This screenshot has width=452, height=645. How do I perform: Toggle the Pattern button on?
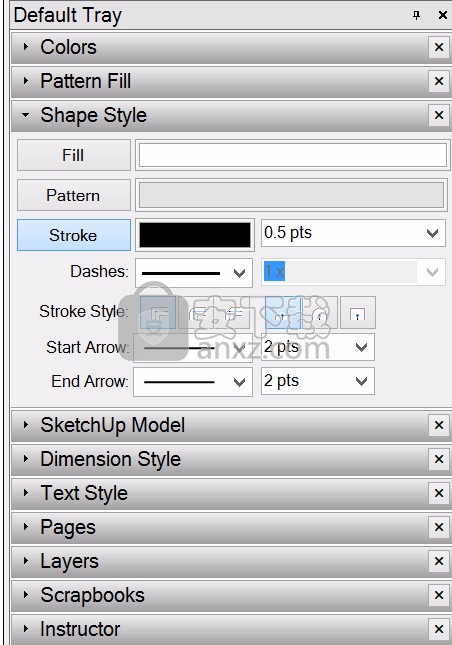click(x=74, y=195)
